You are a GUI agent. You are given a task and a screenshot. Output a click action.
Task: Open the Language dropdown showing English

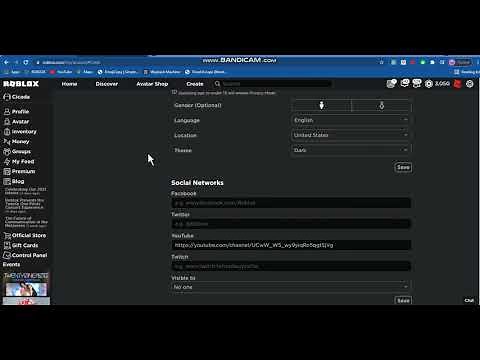coord(351,120)
